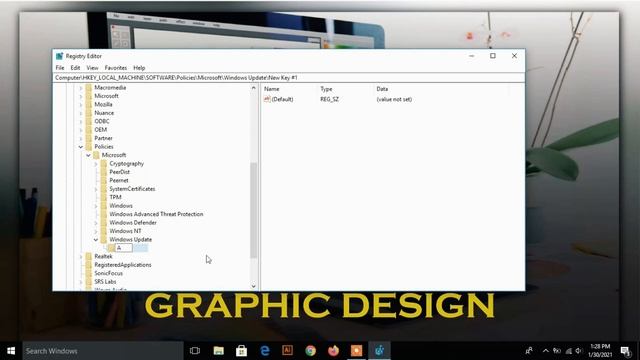The width and height of the screenshot is (640, 360).
Task: Click the REG_SZ type cell
Action: pyautogui.click(x=329, y=99)
